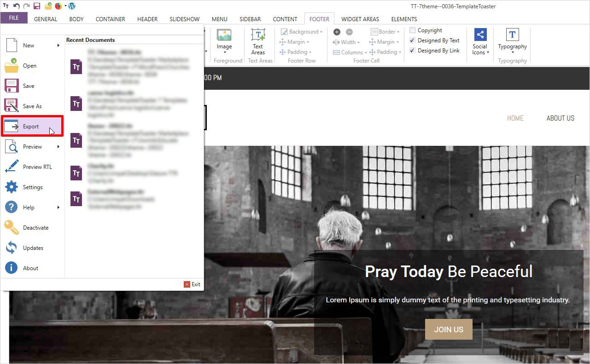
Task: Expand the New submenu arrow
Action: tap(58, 46)
